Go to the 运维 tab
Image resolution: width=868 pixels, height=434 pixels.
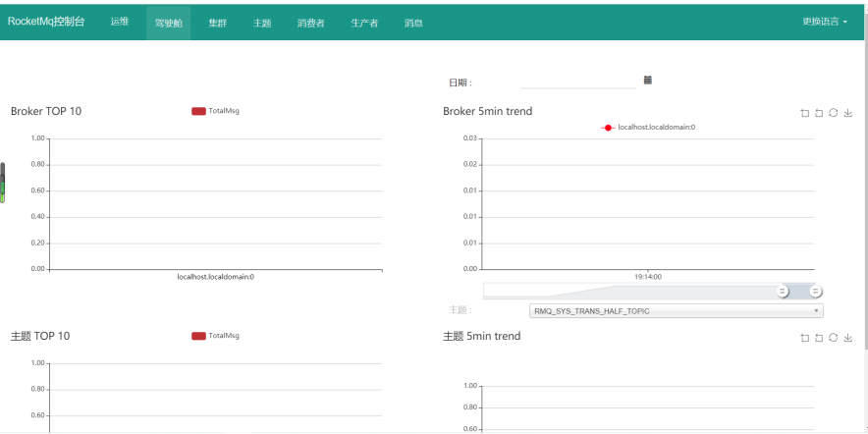120,23
